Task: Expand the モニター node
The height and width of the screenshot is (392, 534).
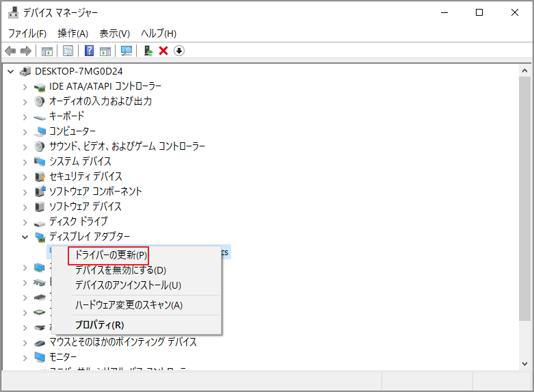Action: tap(25, 358)
